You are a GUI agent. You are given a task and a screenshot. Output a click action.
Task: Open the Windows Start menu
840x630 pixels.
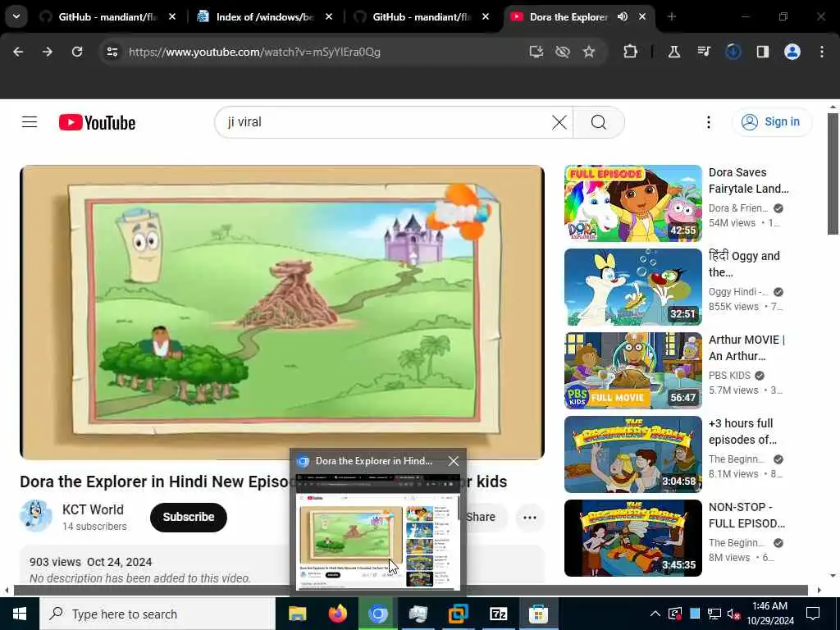(x=20, y=614)
